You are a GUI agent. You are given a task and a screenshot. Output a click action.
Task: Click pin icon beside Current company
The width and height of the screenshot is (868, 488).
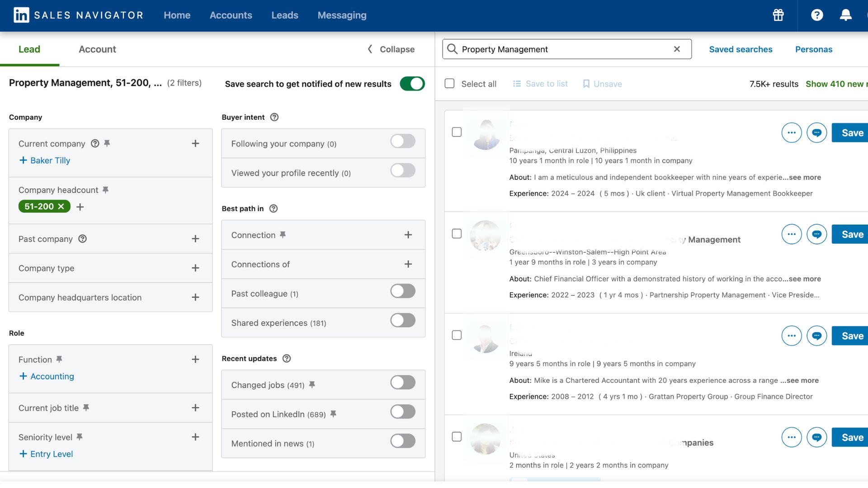pyautogui.click(x=107, y=143)
